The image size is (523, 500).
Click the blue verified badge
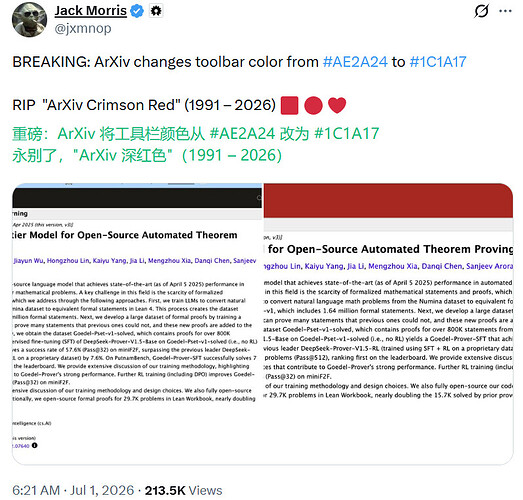[137, 11]
